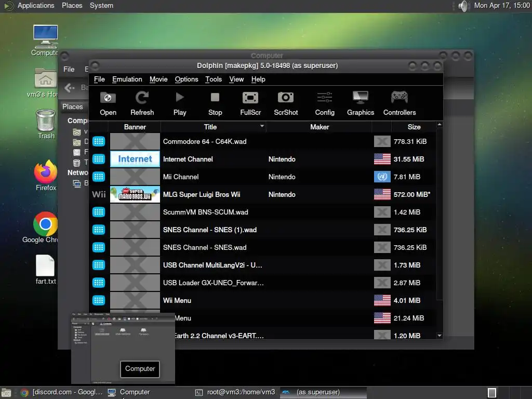Viewport: 532px width, 399px height.
Task: Click the back arrow in the Computer window
Action: 70,88
